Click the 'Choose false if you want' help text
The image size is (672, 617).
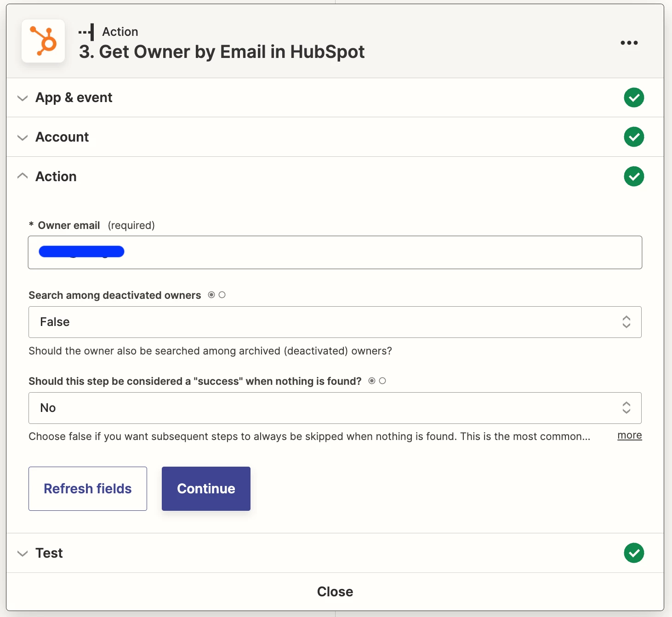tap(309, 436)
